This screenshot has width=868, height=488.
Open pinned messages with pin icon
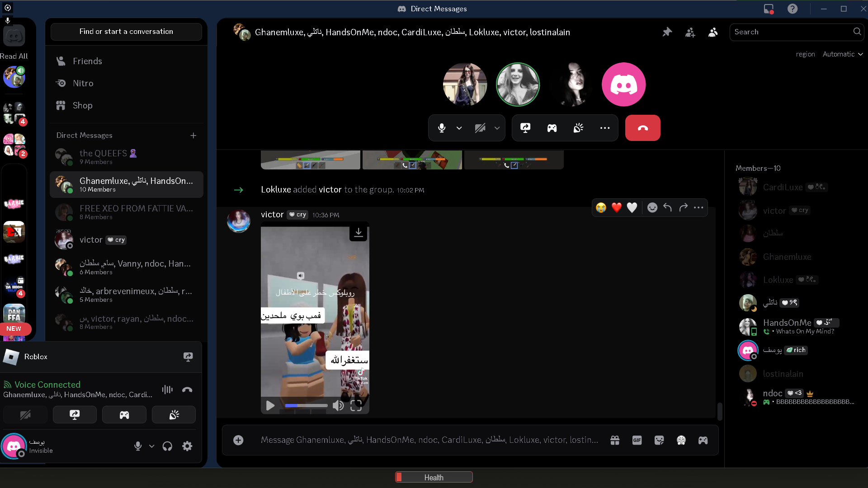tap(667, 32)
